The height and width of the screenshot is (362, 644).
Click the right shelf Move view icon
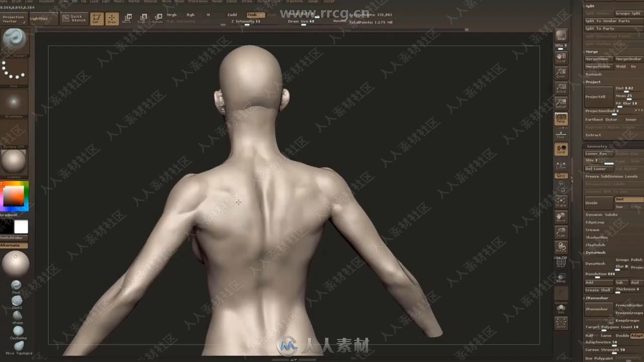(x=561, y=217)
